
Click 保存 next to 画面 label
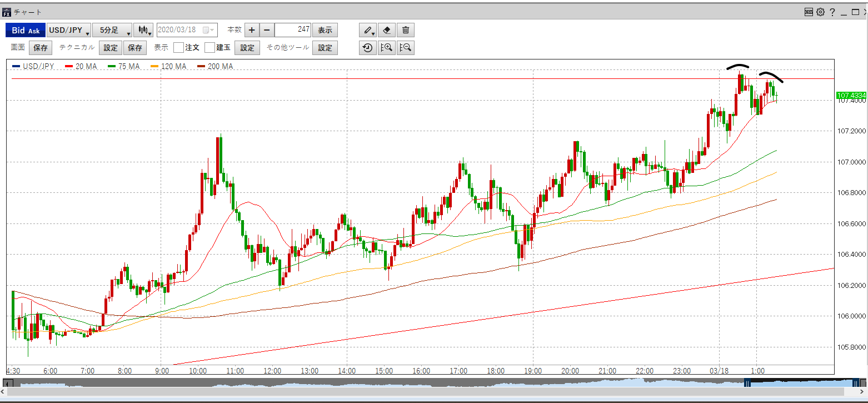coord(41,48)
